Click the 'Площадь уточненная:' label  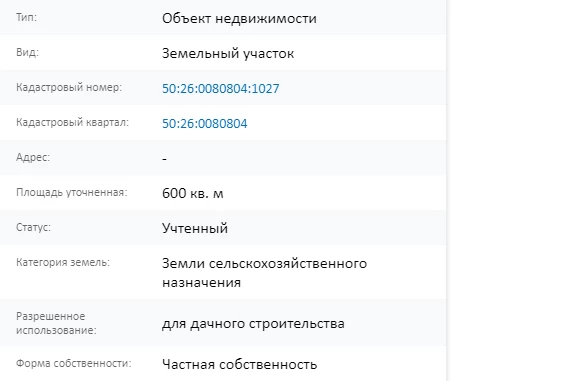72,193
